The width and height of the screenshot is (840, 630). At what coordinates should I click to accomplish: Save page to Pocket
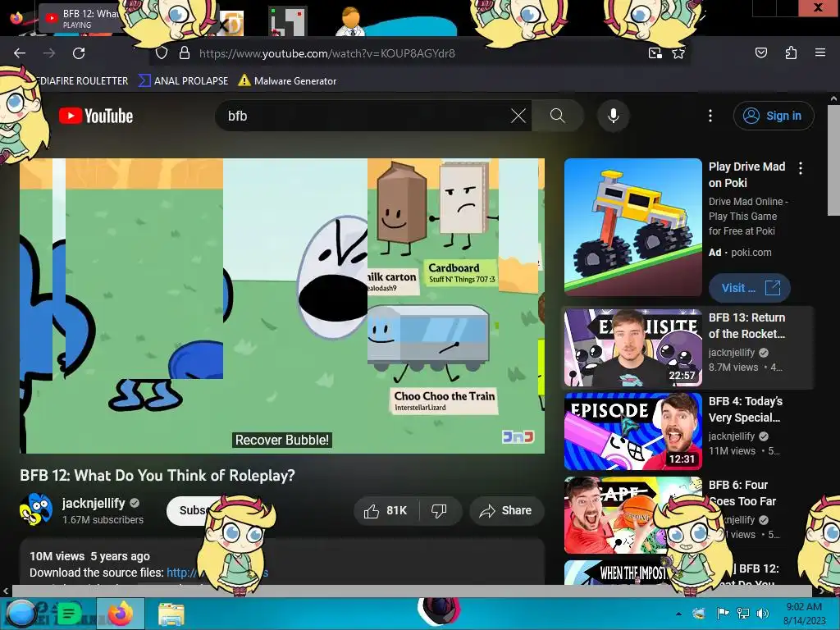point(760,53)
